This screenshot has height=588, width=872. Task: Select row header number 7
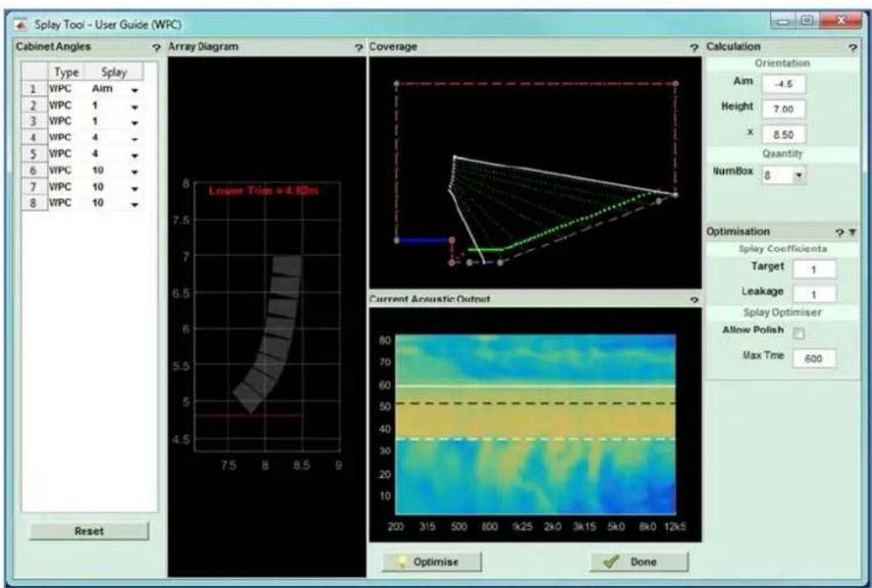(34, 187)
